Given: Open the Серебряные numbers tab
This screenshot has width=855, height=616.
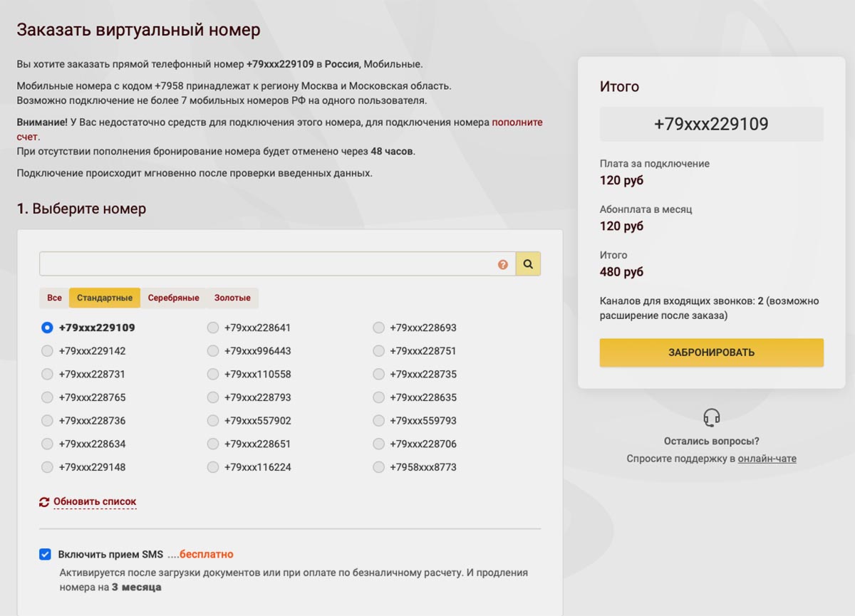Looking at the screenshot, I should pos(173,298).
